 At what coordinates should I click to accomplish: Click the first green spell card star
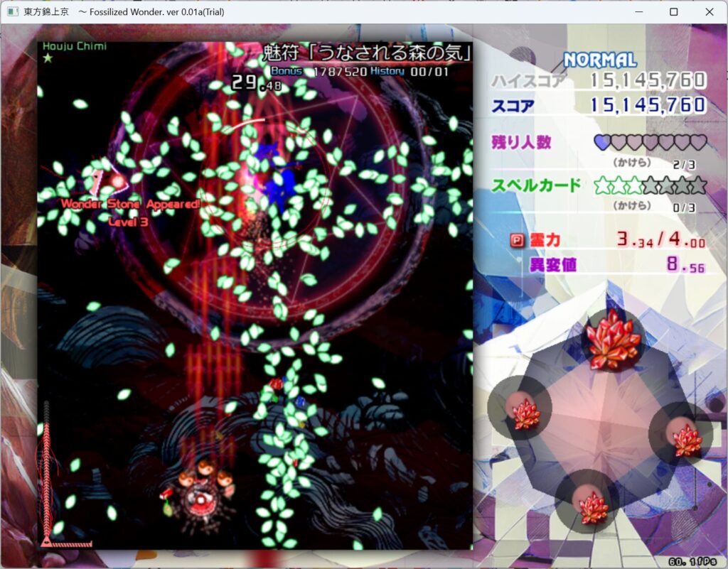tap(602, 185)
